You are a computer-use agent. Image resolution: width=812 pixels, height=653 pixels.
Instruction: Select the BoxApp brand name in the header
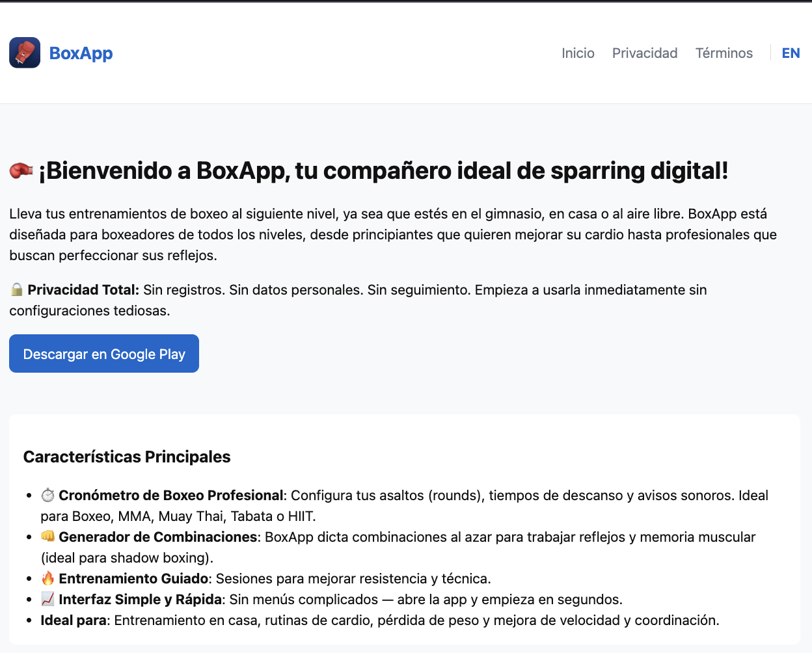pyautogui.click(x=81, y=53)
